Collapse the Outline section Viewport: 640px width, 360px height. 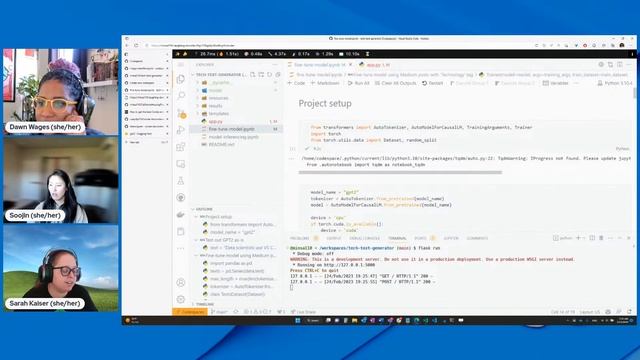(203, 209)
